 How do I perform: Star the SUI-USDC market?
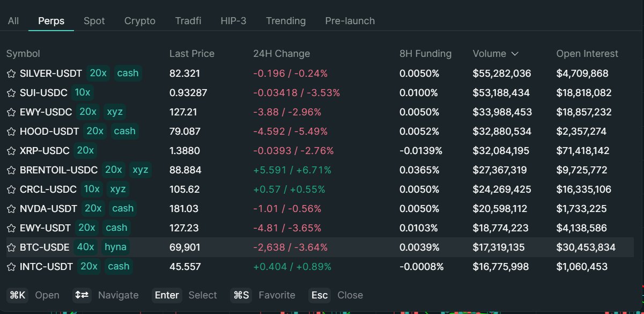coord(11,93)
